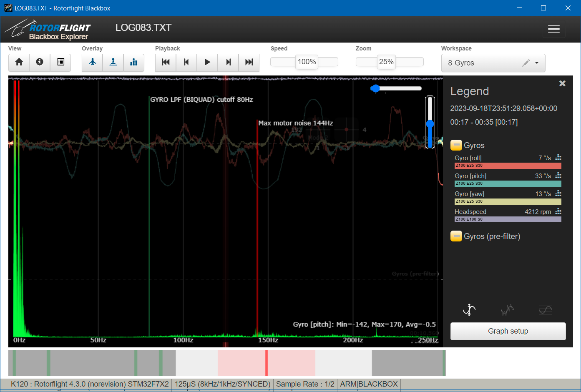Viewport: 581px width, 392px height.
Task: Select the Gyro [pitch] legend entry
Action: (x=470, y=176)
